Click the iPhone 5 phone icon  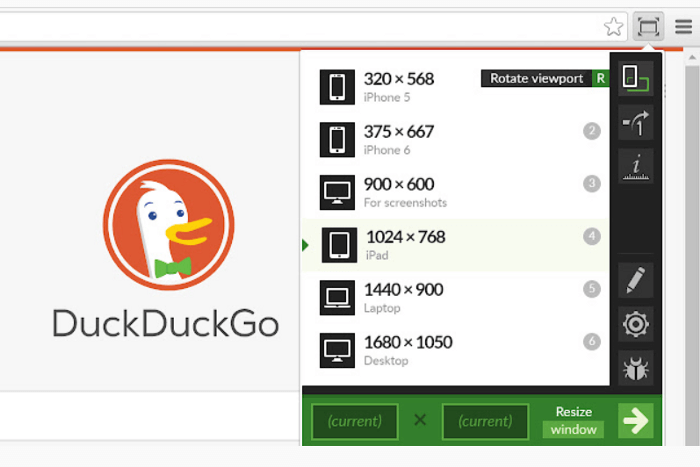pos(337,87)
